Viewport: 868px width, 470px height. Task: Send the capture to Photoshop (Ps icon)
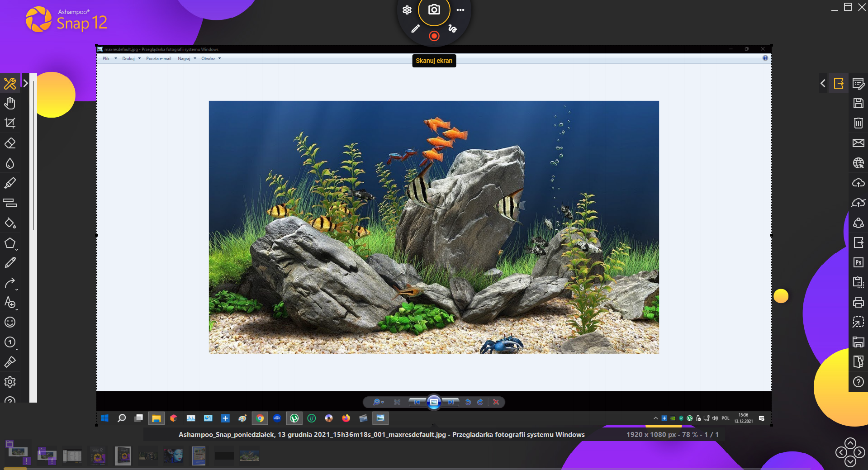859,262
